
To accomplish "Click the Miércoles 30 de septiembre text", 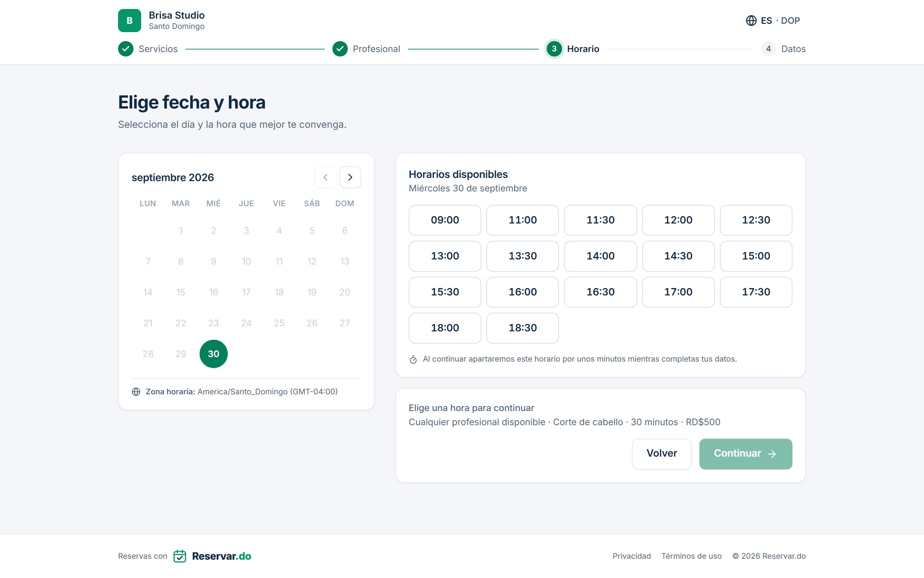I will pyautogui.click(x=468, y=188).
